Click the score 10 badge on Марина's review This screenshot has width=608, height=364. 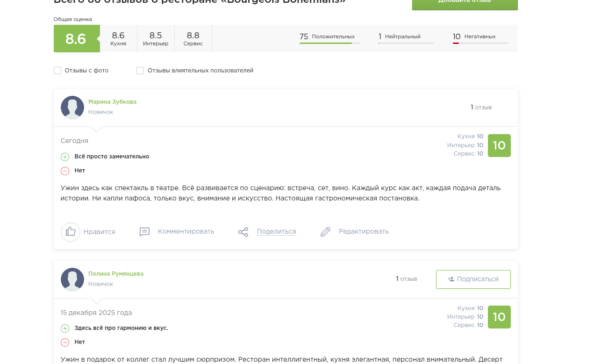click(x=499, y=145)
